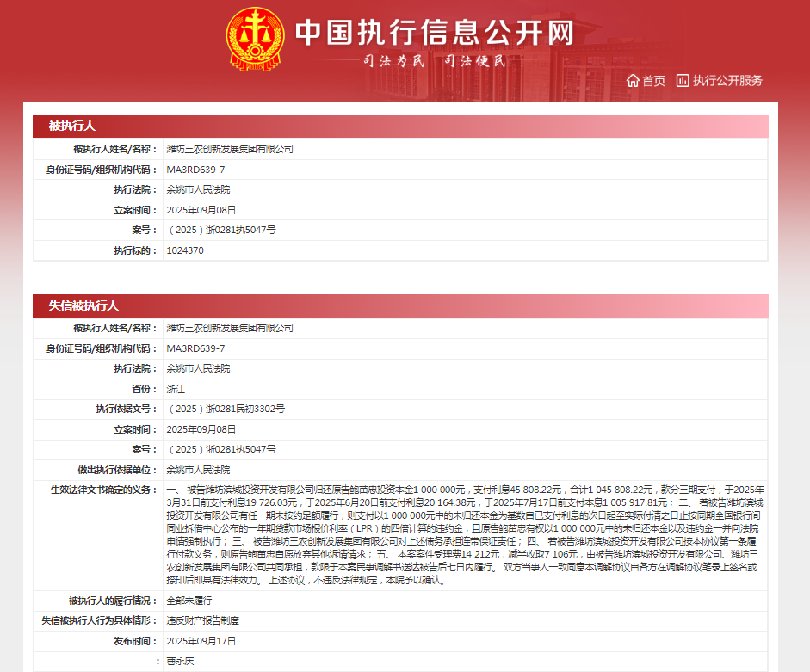The width and height of the screenshot is (810, 672).
Task: Open the 执行公开服务 link
Action: (727, 81)
